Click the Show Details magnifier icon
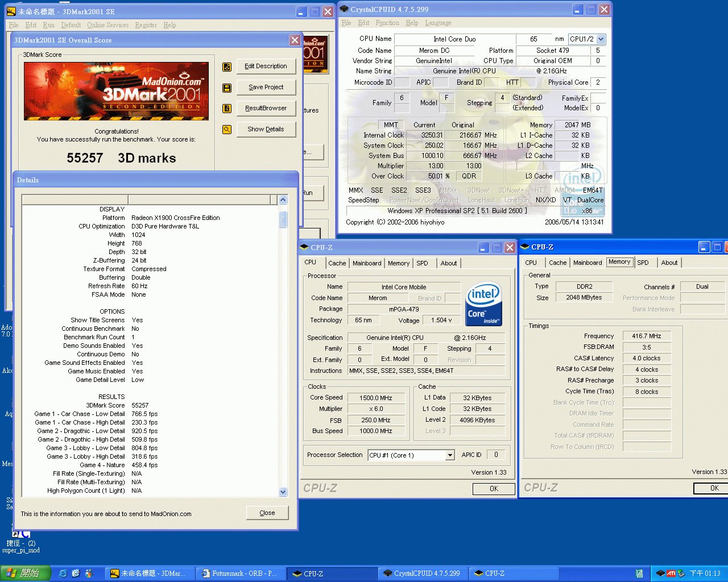The image size is (728, 582). click(227, 130)
